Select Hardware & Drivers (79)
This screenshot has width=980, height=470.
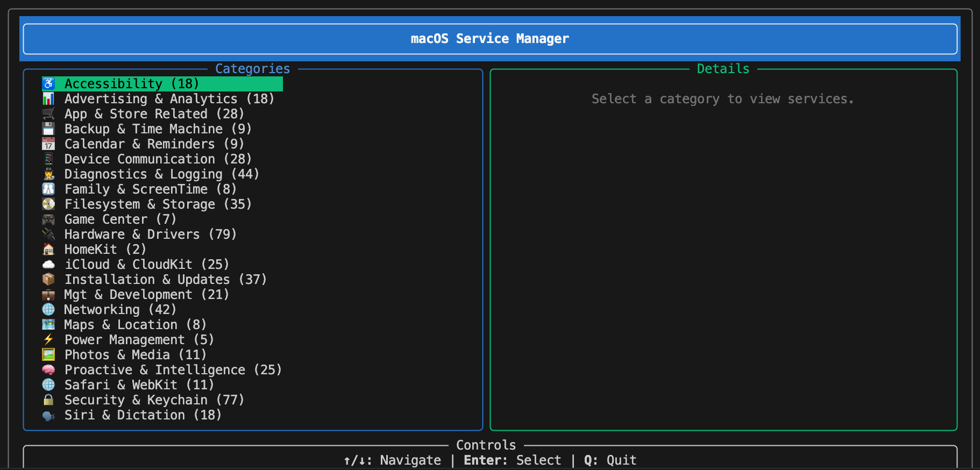151,234
